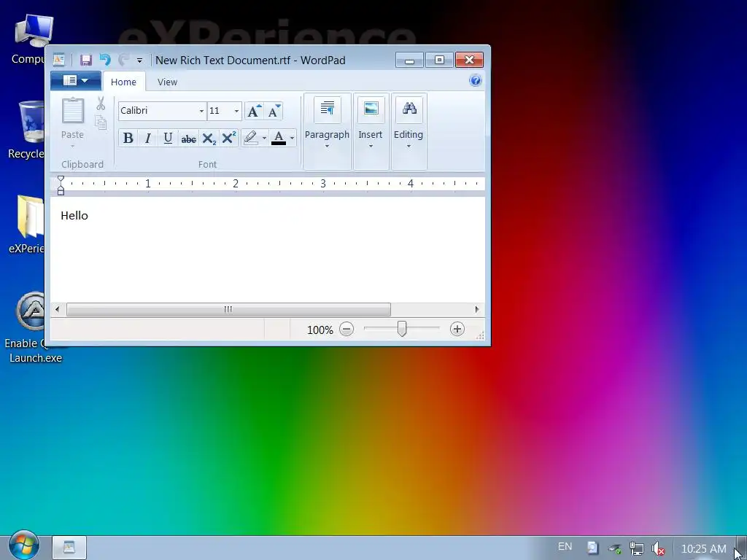Click the zoom in plus button

(457, 329)
